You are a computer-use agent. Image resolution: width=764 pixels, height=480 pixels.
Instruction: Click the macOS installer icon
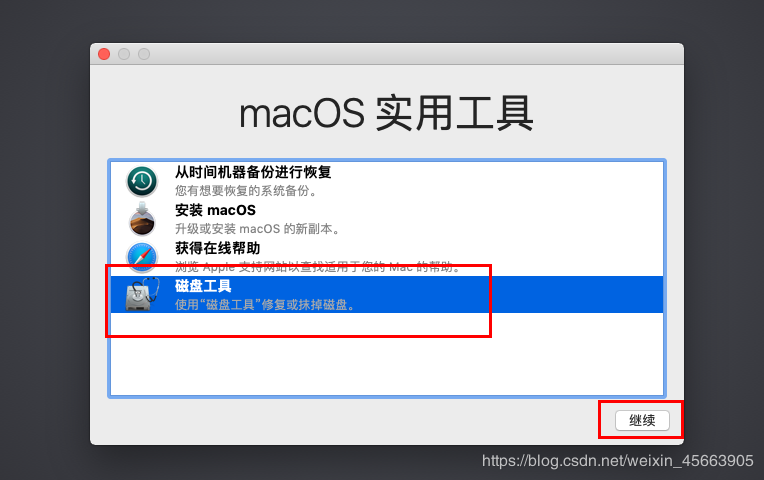142,219
